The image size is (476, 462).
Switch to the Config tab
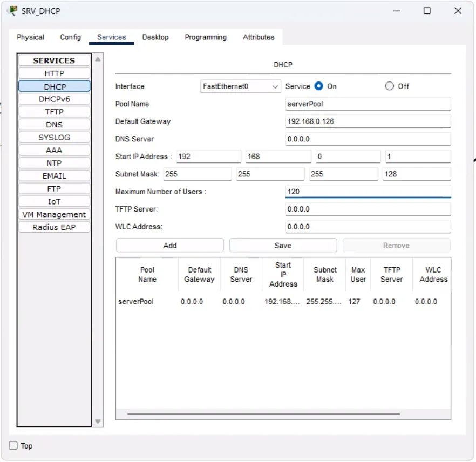70,37
